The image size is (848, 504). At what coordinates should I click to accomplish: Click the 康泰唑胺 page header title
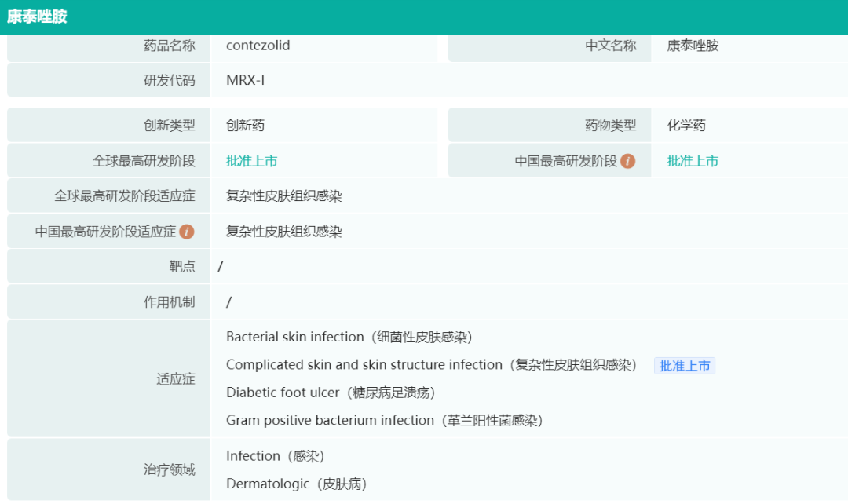(37, 16)
